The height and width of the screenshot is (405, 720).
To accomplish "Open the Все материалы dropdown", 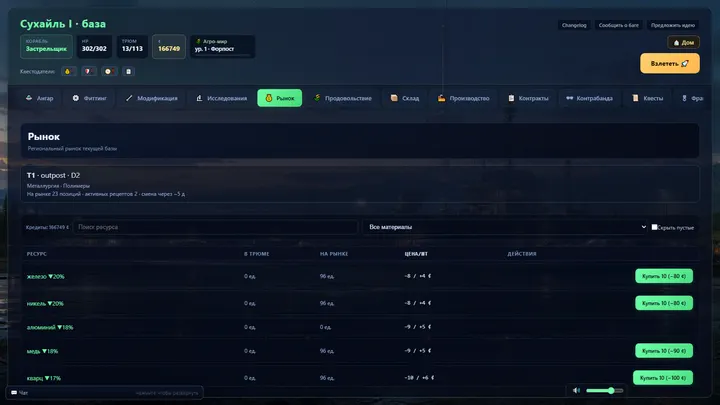I will (x=505, y=227).
